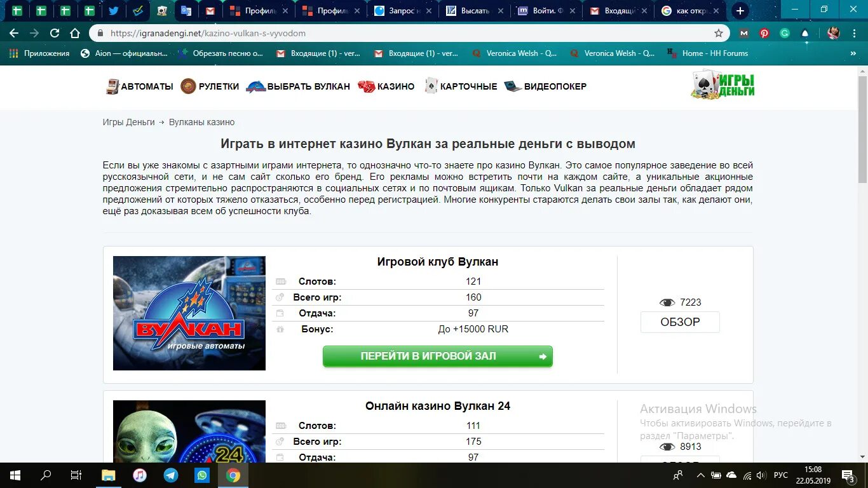Click the 7223 views counter
This screenshot has width=868, height=488.
click(680, 302)
